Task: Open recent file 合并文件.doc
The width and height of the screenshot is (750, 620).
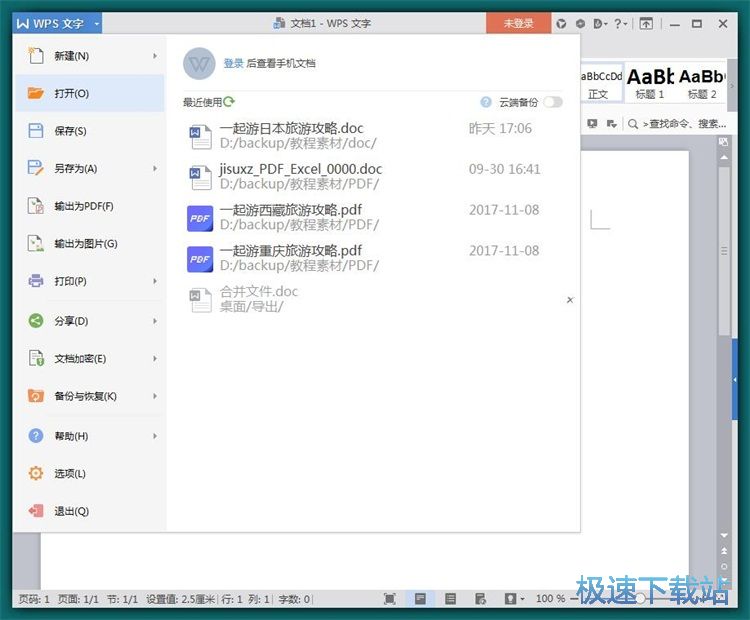Action: pyautogui.click(x=373, y=299)
